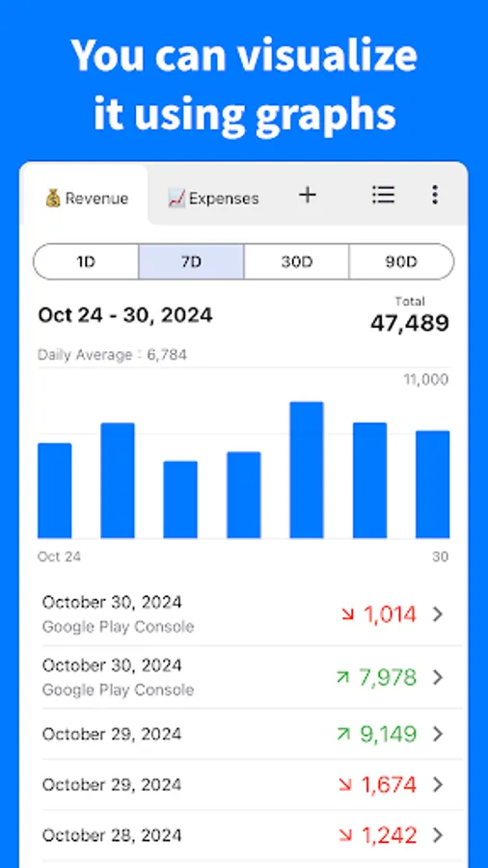Open the 1,014 entry chevron
This screenshot has height=868, width=488.
click(438, 614)
